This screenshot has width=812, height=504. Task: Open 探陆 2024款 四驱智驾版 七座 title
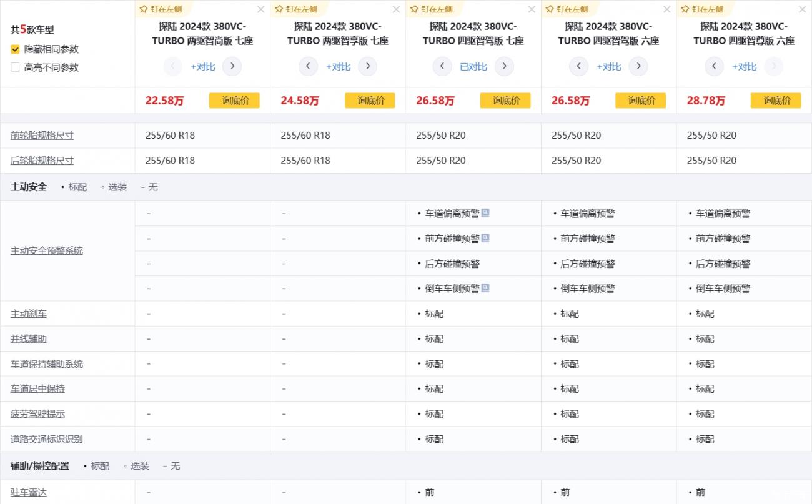coord(473,34)
